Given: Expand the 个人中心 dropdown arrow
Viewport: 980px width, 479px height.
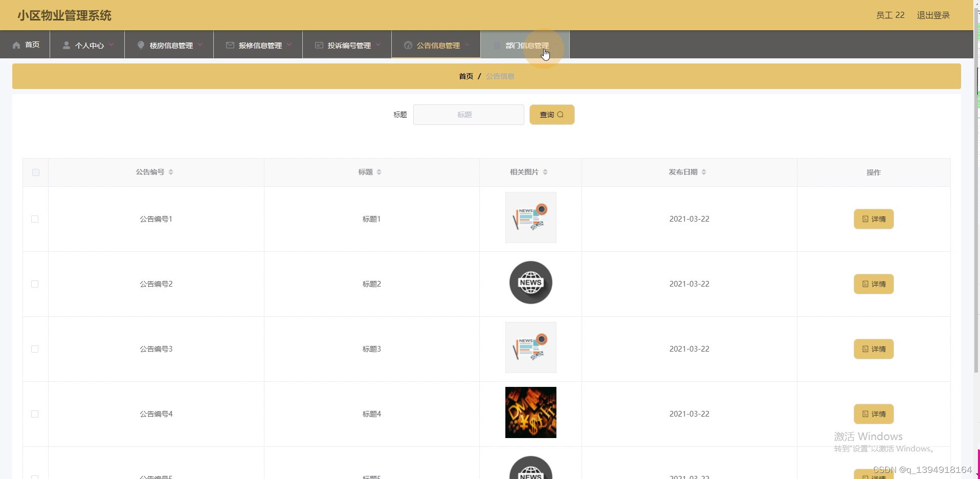Looking at the screenshot, I should (111, 45).
